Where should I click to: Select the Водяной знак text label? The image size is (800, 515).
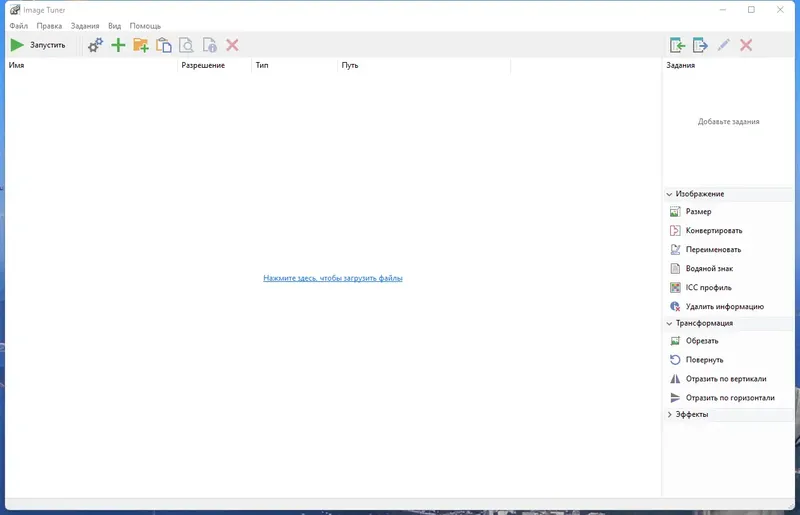coord(709,268)
